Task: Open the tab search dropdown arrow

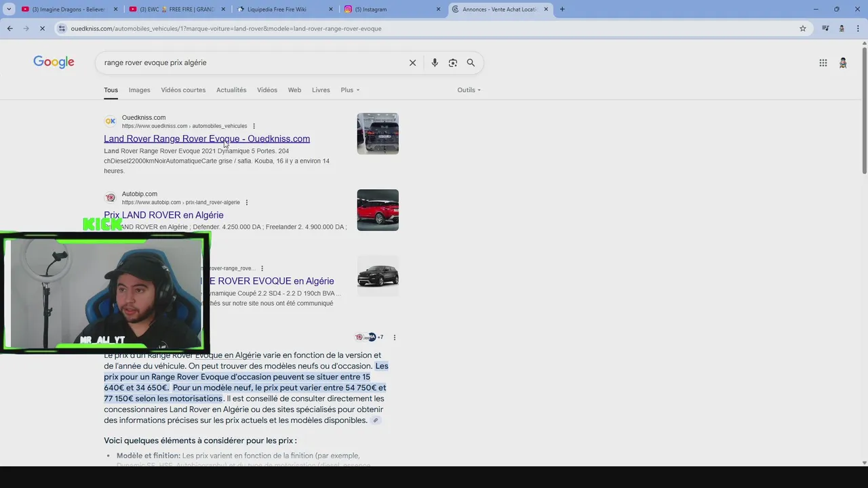Action: point(9,9)
